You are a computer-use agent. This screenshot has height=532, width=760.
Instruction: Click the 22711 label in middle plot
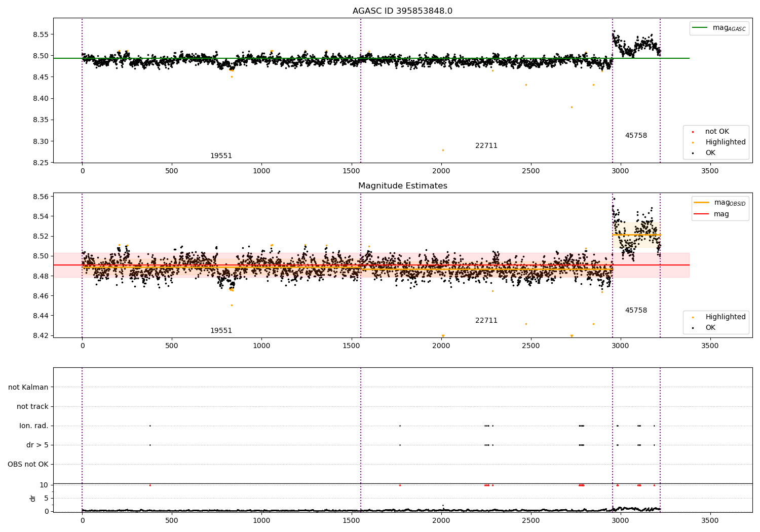pyautogui.click(x=486, y=321)
